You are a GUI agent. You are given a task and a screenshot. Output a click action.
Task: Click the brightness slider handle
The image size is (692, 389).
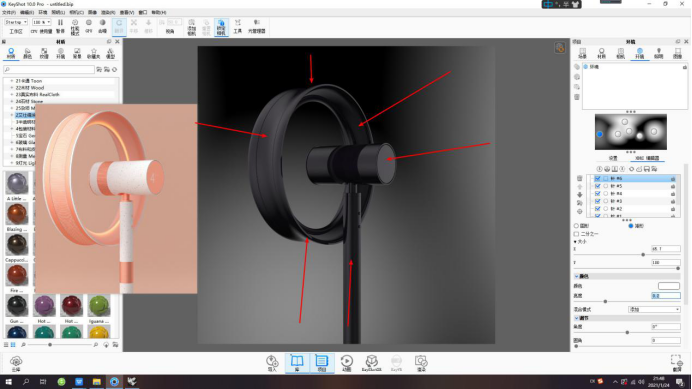(605, 301)
